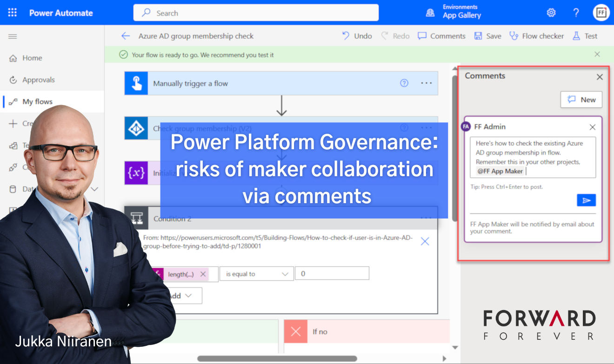Save the flow
Image resolution: width=614 pixels, height=364 pixels.
click(487, 36)
